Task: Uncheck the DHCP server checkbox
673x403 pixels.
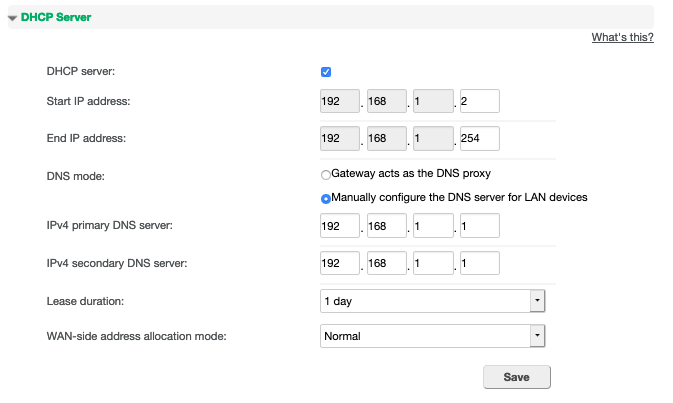Action: coord(326,72)
